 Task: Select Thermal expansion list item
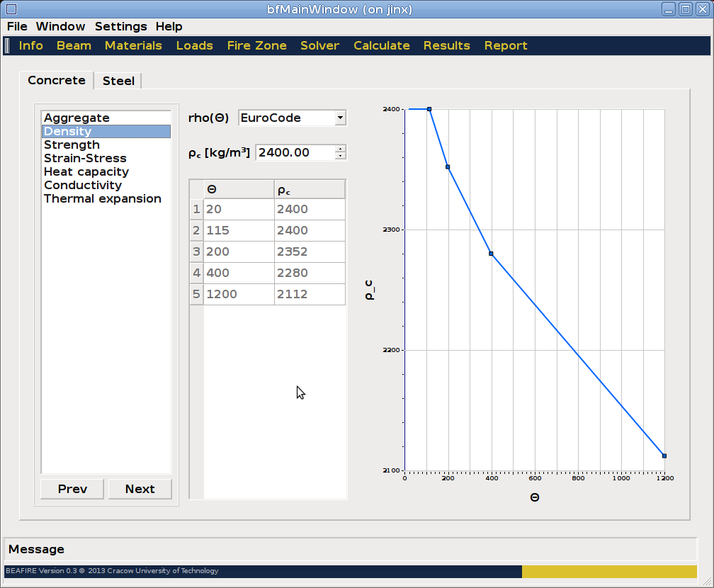pos(102,198)
